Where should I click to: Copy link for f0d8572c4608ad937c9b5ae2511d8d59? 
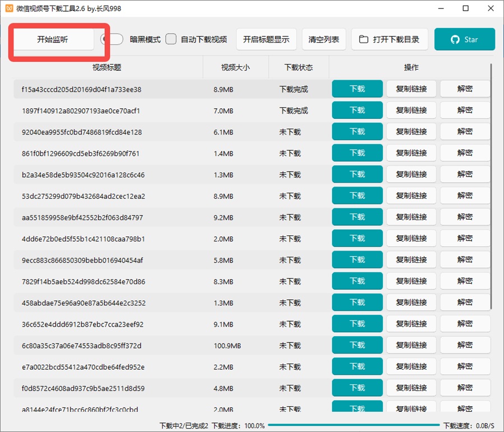[411, 388]
